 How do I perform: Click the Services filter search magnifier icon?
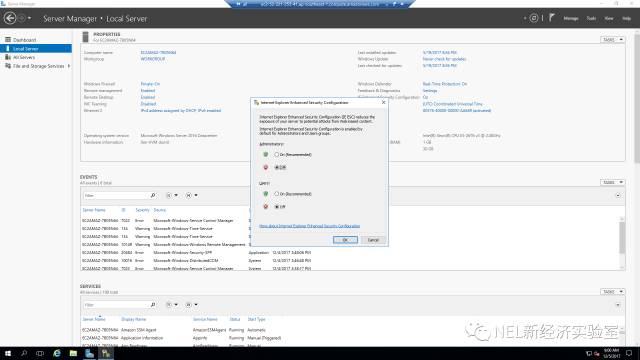[x=153, y=305]
